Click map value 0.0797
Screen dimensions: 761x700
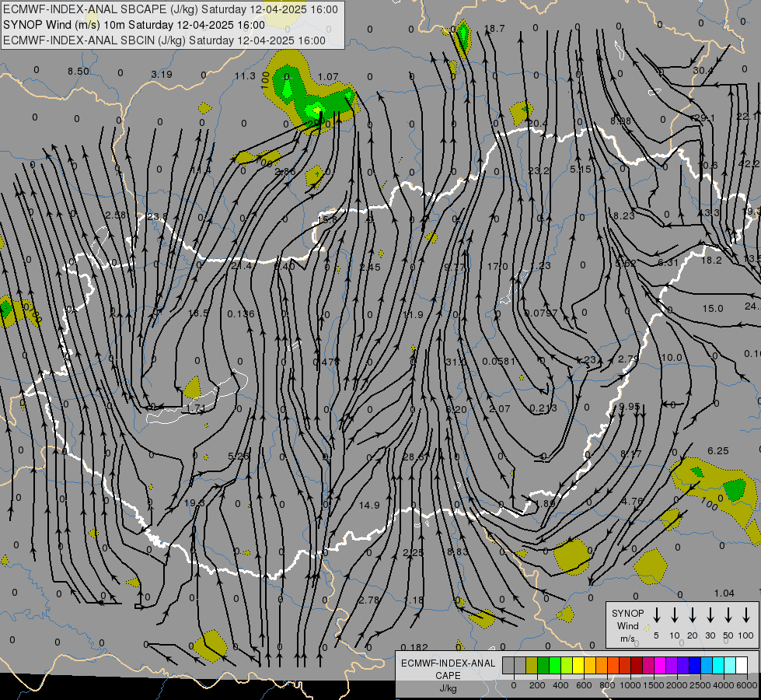pos(541,313)
